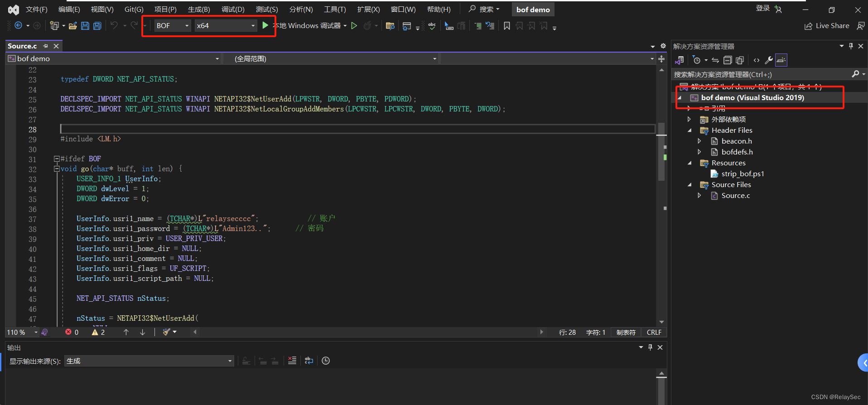The height and width of the screenshot is (405, 868).
Task: Open the global scope (全局范围) dropdown
Action: click(331, 59)
